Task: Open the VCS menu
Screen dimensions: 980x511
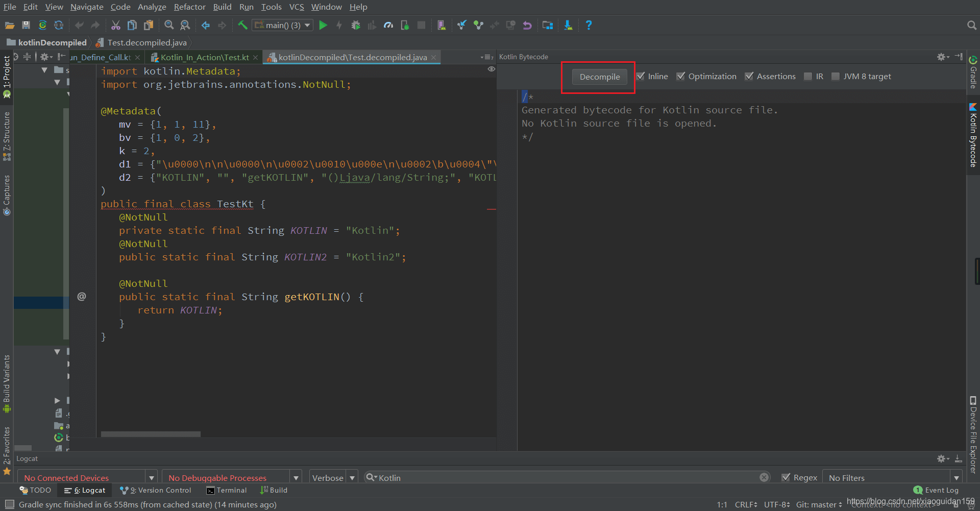Action: tap(297, 7)
